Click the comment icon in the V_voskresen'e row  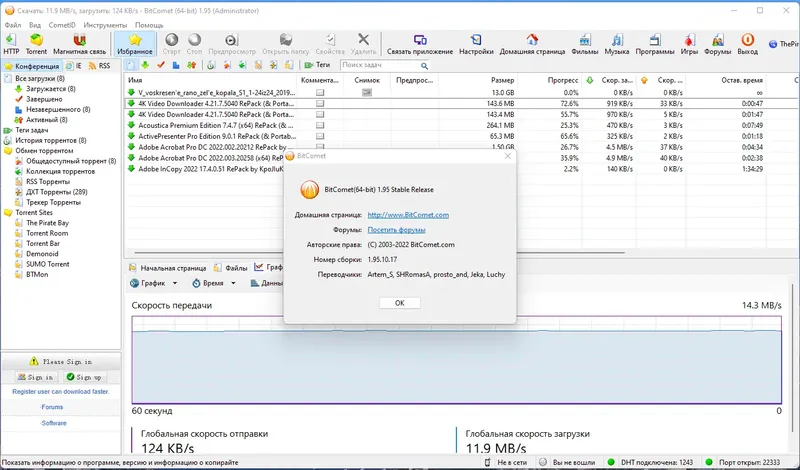320,93
